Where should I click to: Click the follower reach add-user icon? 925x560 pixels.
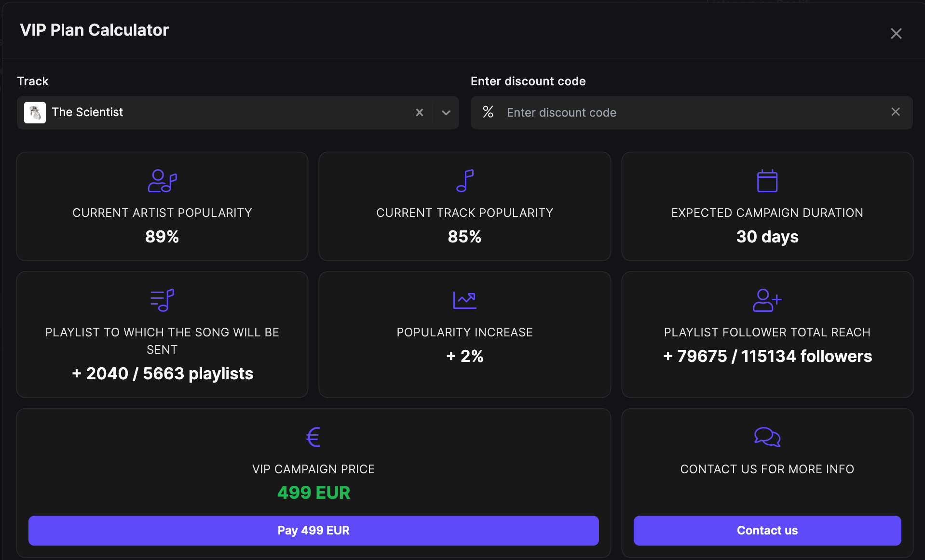(767, 300)
